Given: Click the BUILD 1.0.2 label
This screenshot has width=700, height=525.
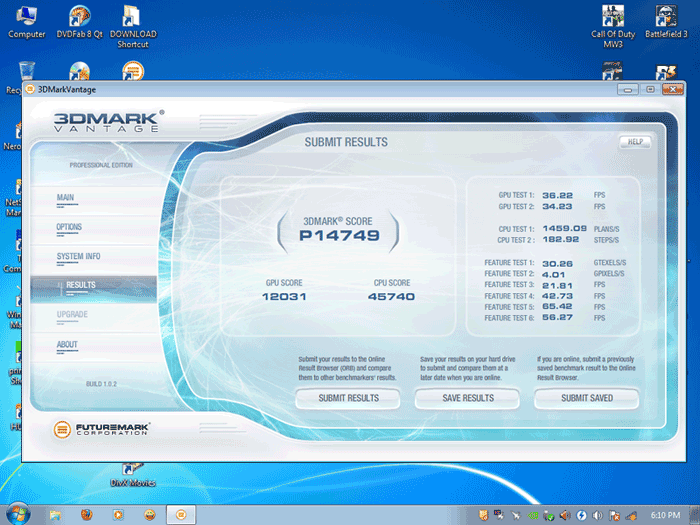Looking at the screenshot, I should click(101, 384).
